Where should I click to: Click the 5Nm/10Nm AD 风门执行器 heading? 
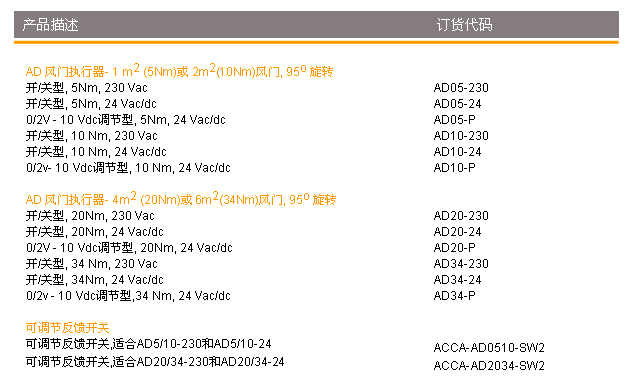click(x=179, y=71)
